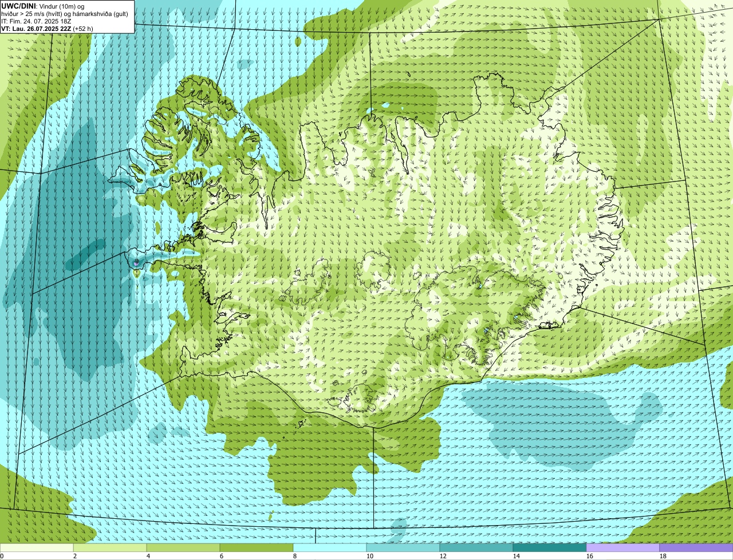Click the 'hviður > 25 m/s' description line

(65, 13)
